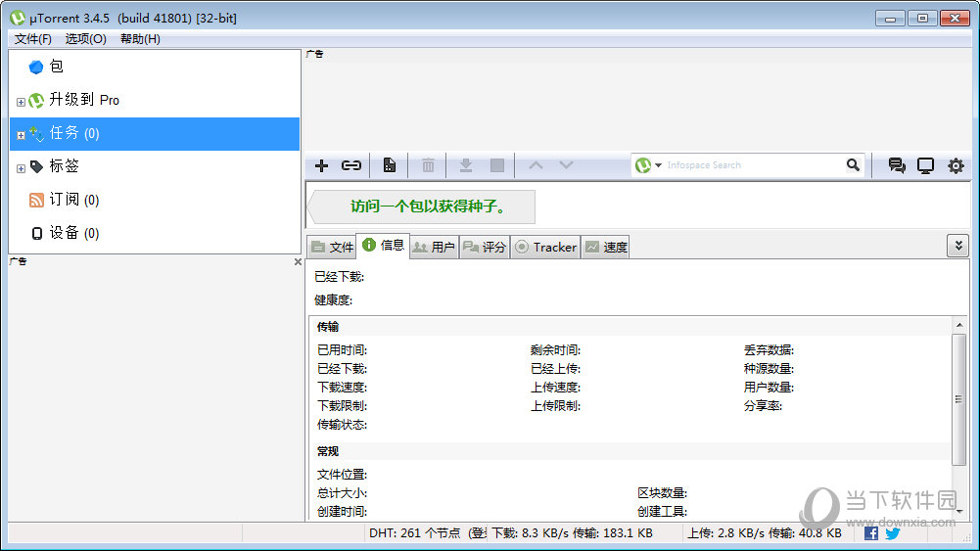
Task: Switch to the 文件 tab
Action: click(x=332, y=248)
